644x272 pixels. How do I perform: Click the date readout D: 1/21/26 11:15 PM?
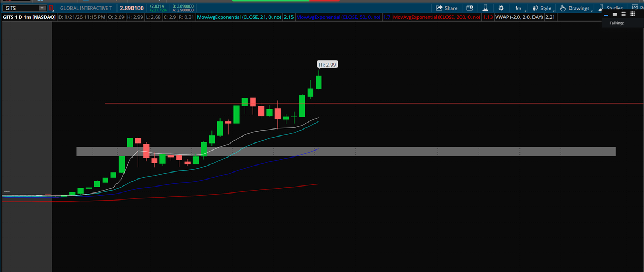(x=82, y=17)
